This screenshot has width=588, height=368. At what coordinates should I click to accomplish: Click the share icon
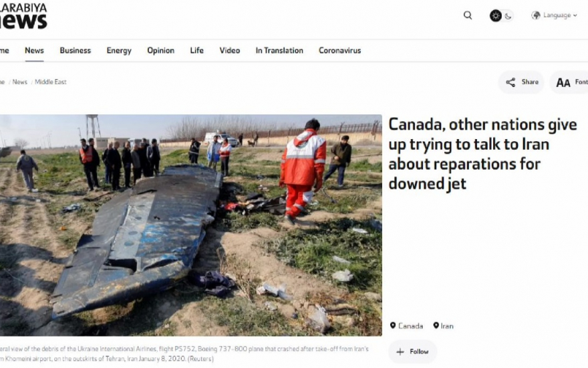[510, 82]
